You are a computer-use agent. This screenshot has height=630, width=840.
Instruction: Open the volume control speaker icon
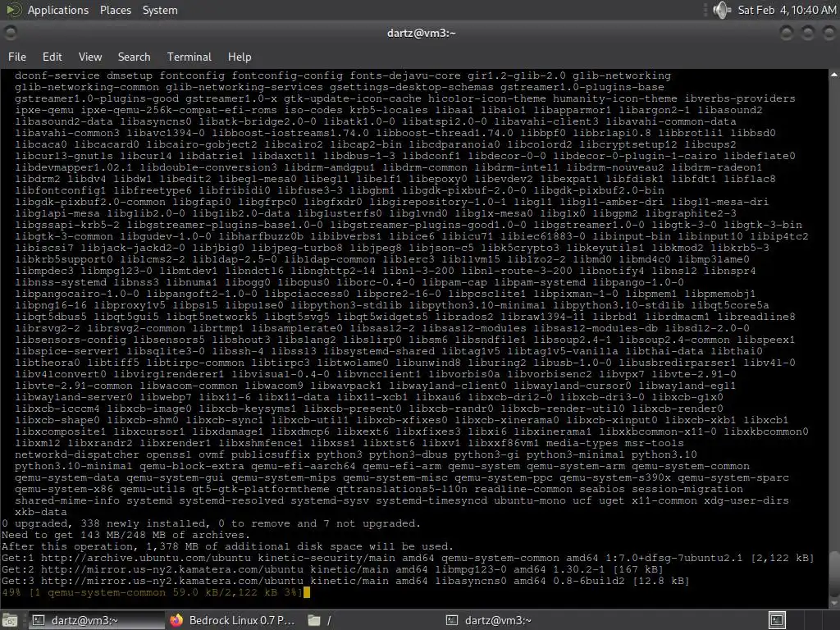(x=721, y=10)
